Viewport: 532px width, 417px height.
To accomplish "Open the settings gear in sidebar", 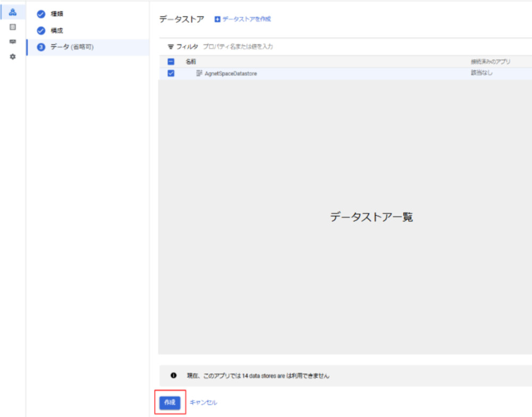I will [13, 56].
